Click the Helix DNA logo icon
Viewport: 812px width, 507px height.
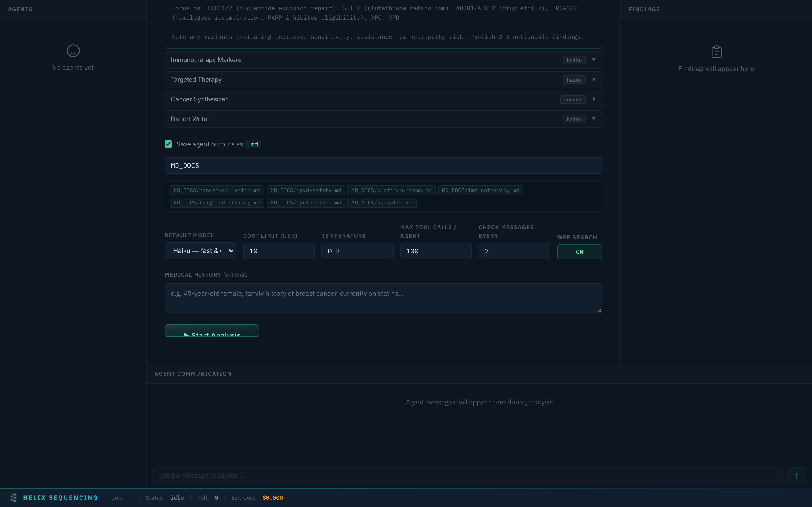coord(14,498)
